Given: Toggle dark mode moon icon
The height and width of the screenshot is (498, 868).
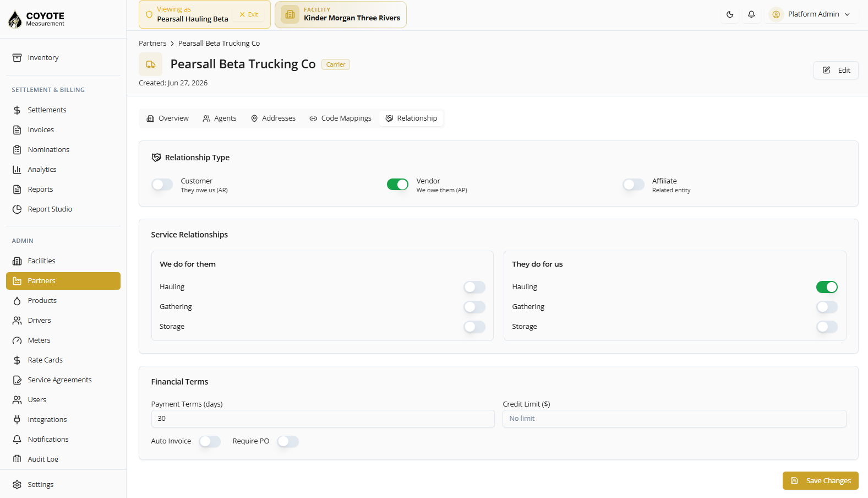Looking at the screenshot, I should point(730,14).
